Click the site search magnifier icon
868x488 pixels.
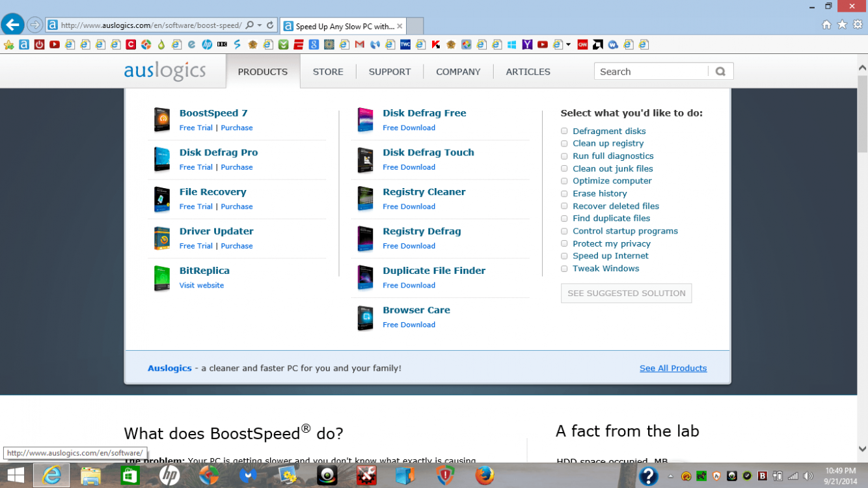(720, 72)
